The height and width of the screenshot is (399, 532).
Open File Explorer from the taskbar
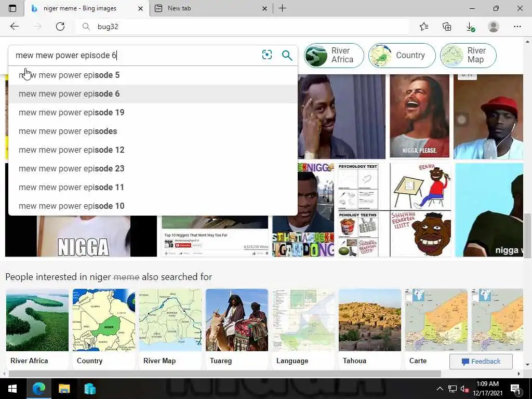pos(64,389)
